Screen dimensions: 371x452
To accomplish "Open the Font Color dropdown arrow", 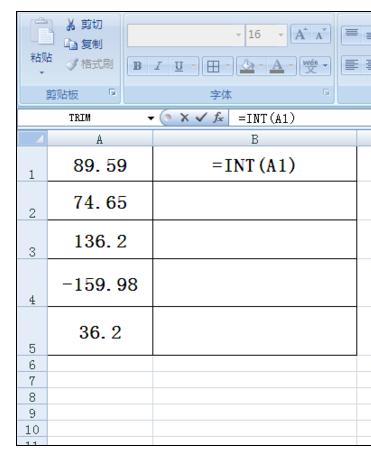I will click(x=292, y=66).
